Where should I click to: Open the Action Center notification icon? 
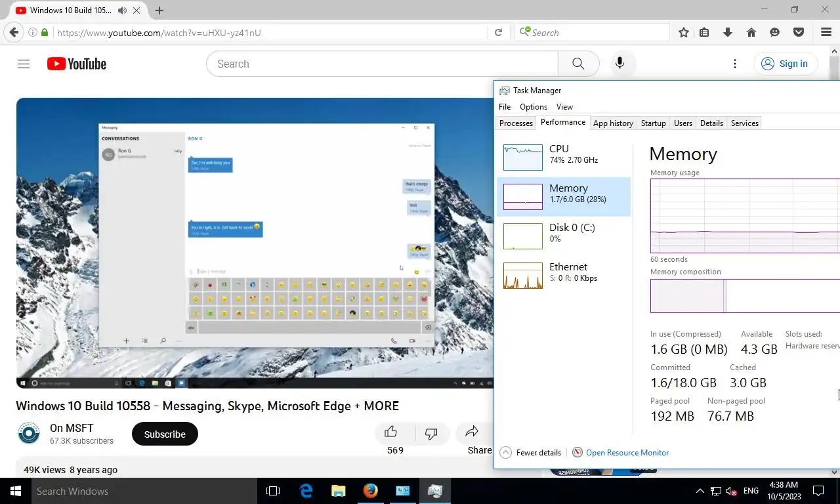coord(818,491)
